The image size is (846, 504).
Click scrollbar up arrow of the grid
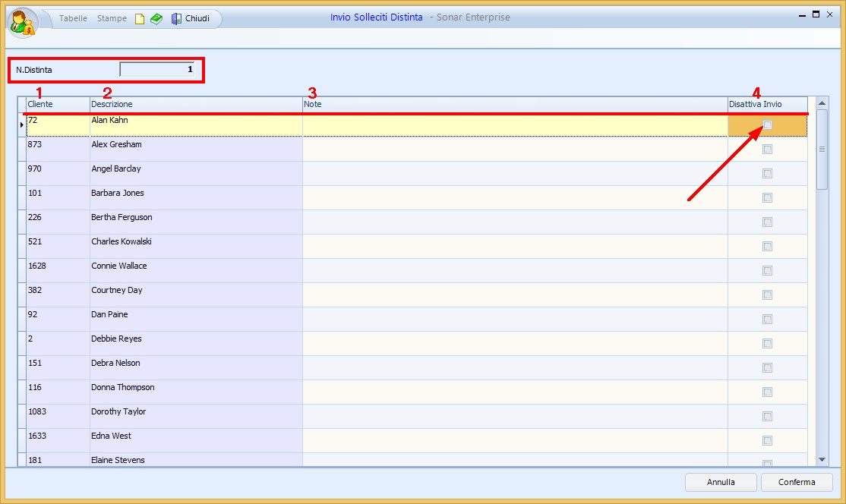pos(822,102)
